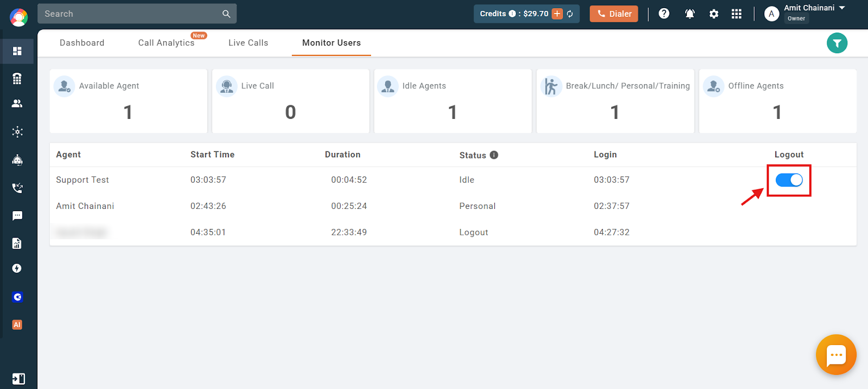The height and width of the screenshot is (389, 868).
Task: Open the team members icon in sidebar
Action: [17, 104]
